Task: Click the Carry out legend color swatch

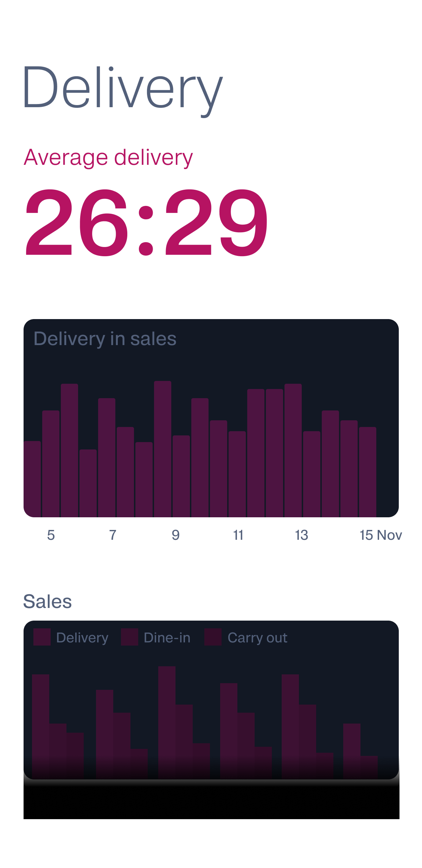Action: pos(213,637)
